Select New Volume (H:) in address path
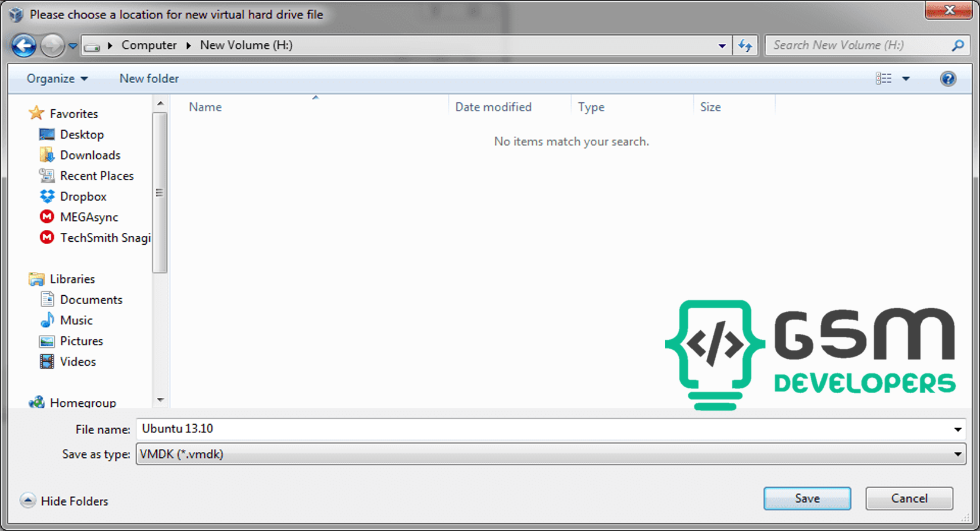 click(246, 45)
